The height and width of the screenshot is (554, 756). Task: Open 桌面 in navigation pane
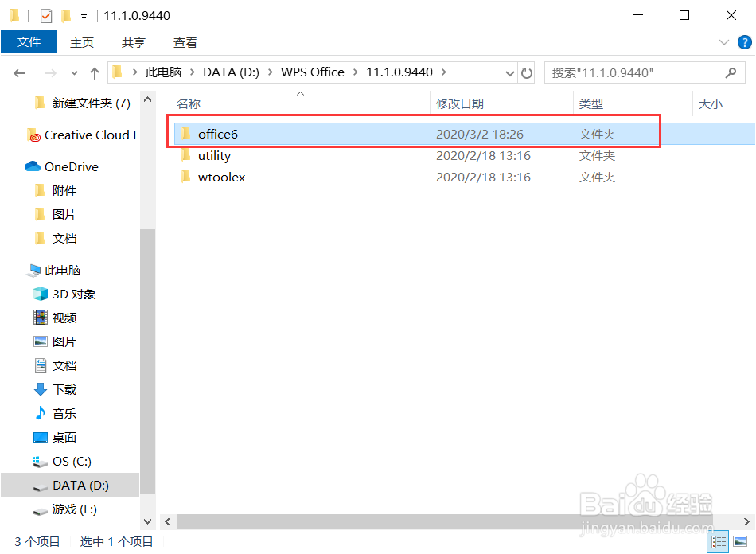(64, 438)
